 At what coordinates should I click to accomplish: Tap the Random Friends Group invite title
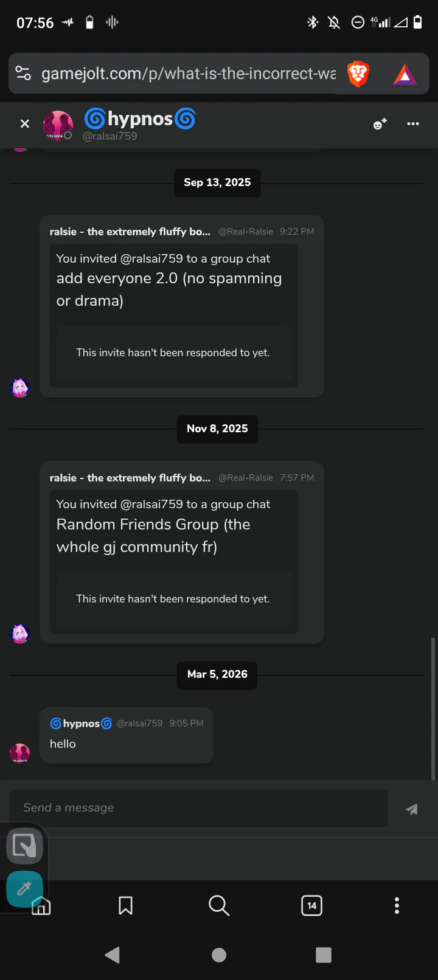[153, 536]
